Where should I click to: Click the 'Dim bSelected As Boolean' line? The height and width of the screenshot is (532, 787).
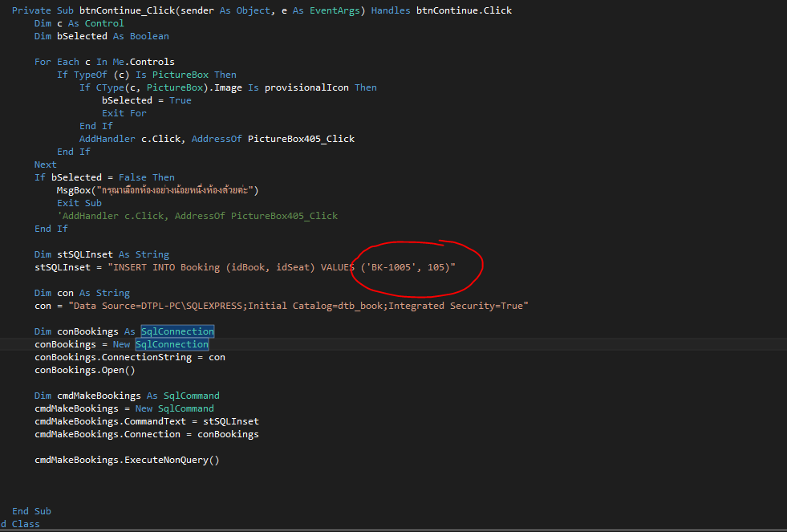101,36
